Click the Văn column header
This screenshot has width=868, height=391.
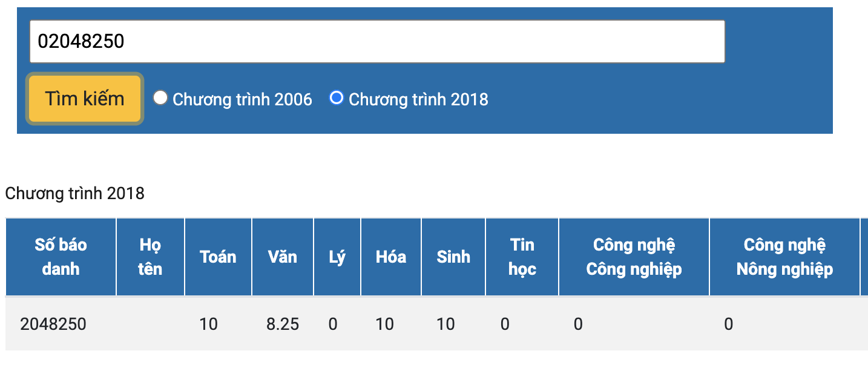(283, 257)
